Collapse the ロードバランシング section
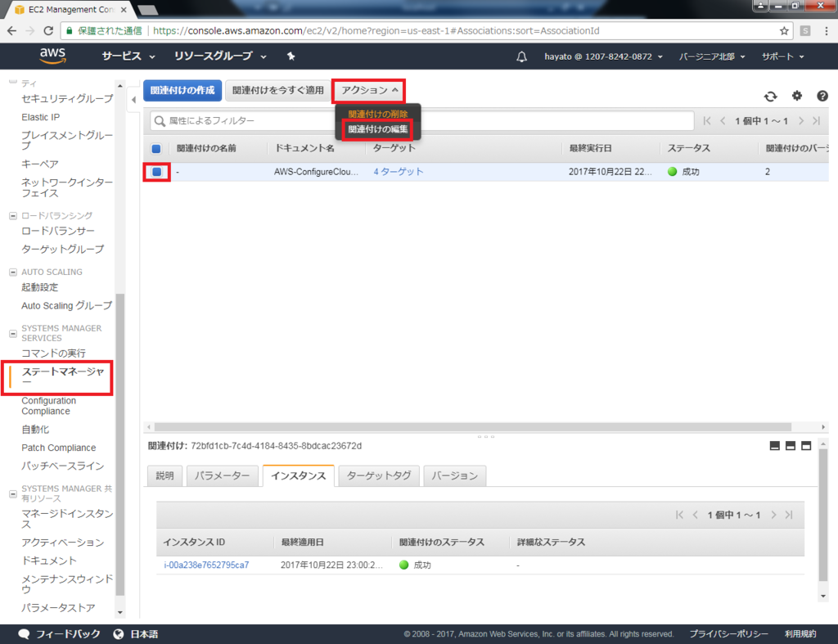 [13, 216]
